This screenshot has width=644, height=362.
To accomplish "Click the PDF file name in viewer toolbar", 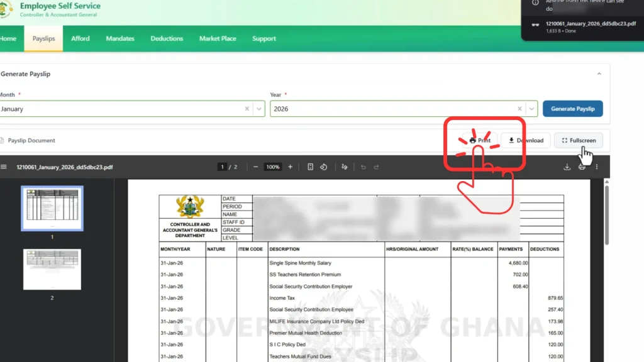I will (x=65, y=167).
